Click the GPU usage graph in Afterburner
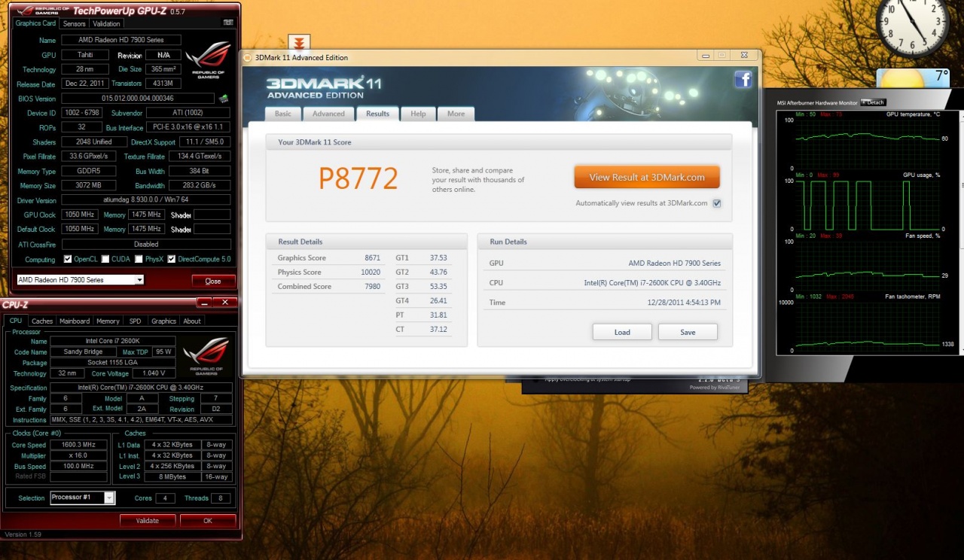This screenshot has height=560, width=964. click(868, 205)
